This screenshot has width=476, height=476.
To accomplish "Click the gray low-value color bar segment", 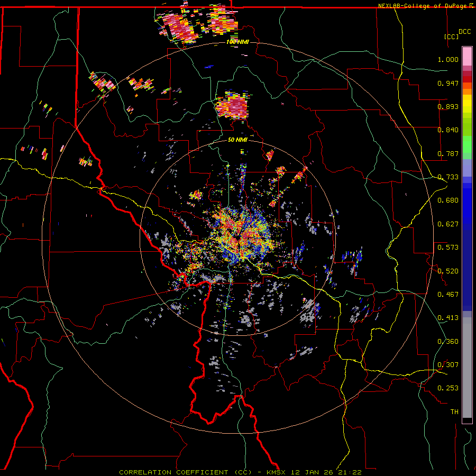I will (467, 368).
